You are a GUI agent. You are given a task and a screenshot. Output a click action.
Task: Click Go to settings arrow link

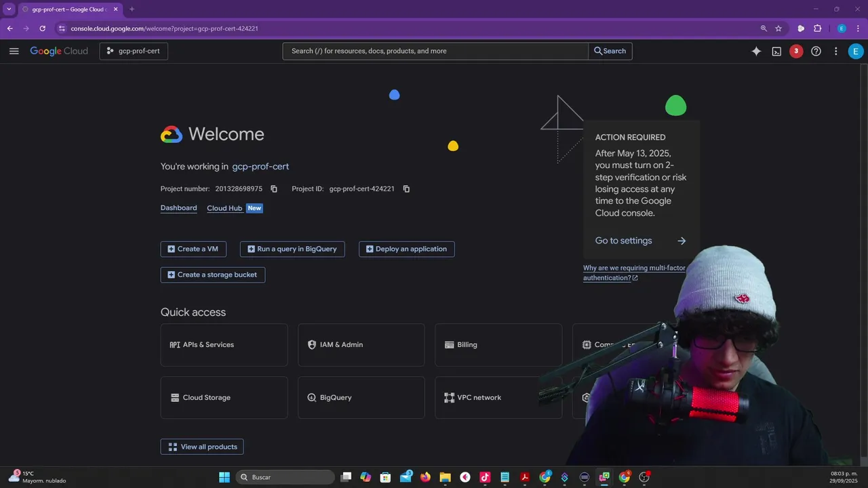click(x=641, y=241)
